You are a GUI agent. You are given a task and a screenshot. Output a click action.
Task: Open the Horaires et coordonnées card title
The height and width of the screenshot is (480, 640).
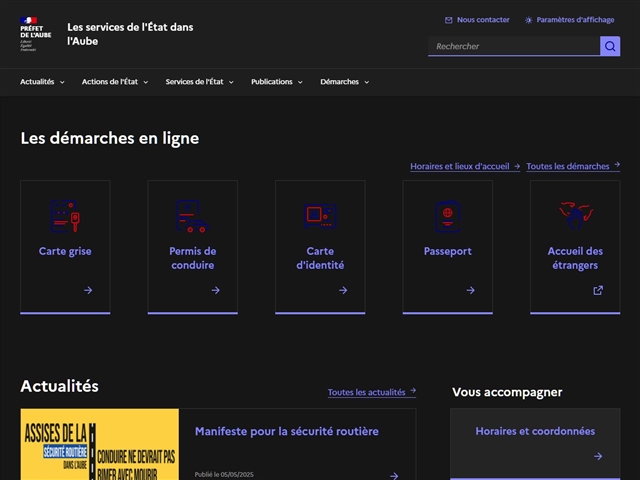click(x=535, y=431)
